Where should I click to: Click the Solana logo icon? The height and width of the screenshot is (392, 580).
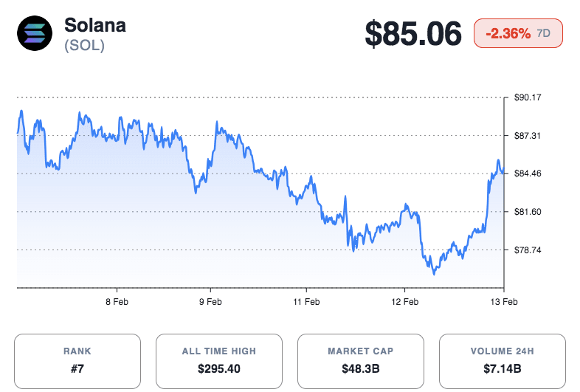point(35,33)
